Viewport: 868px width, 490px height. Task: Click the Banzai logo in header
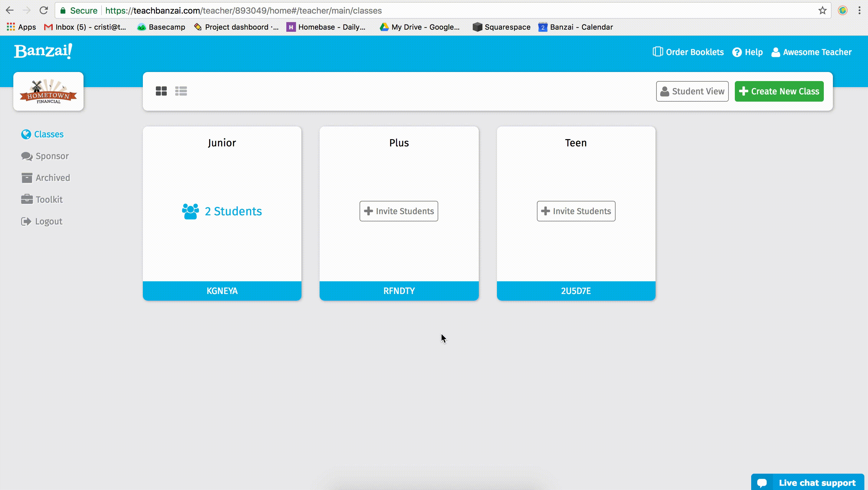click(43, 51)
